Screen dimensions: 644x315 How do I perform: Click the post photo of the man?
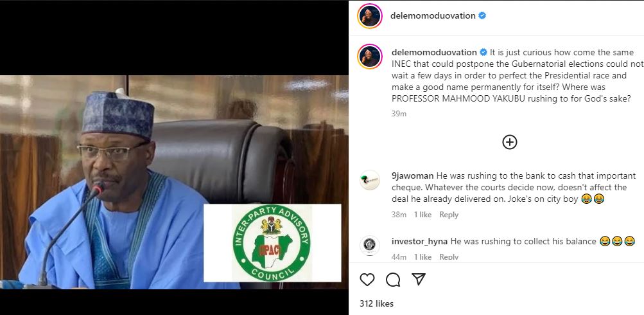coord(116,186)
